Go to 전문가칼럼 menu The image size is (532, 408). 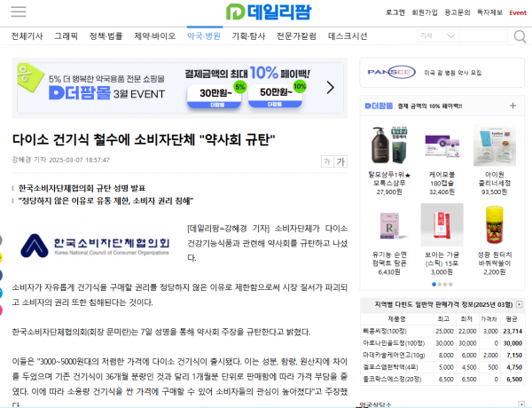[296, 36]
